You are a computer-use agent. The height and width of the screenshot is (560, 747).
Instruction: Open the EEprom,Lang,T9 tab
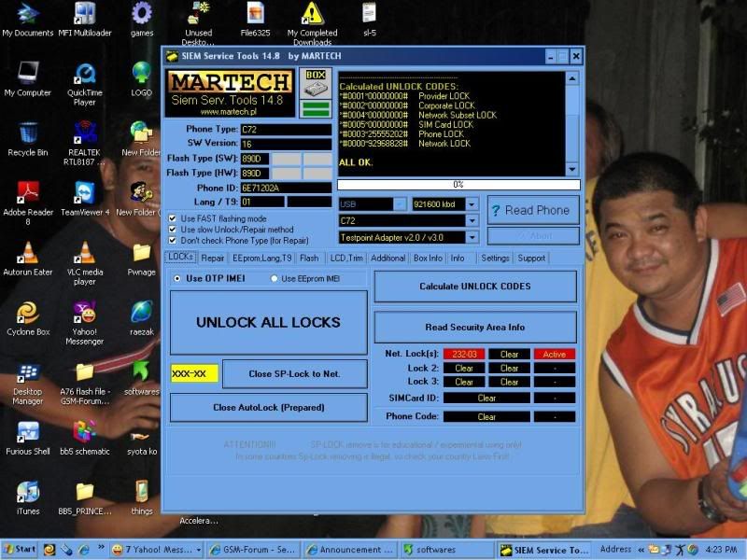(262, 259)
